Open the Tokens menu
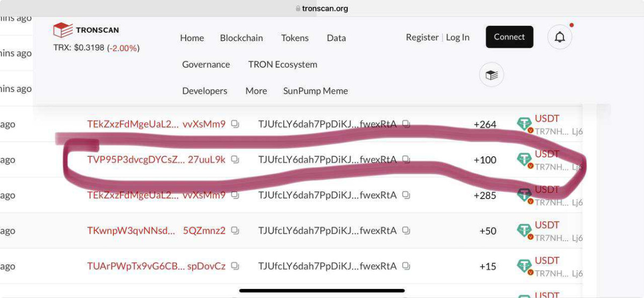 click(295, 38)
